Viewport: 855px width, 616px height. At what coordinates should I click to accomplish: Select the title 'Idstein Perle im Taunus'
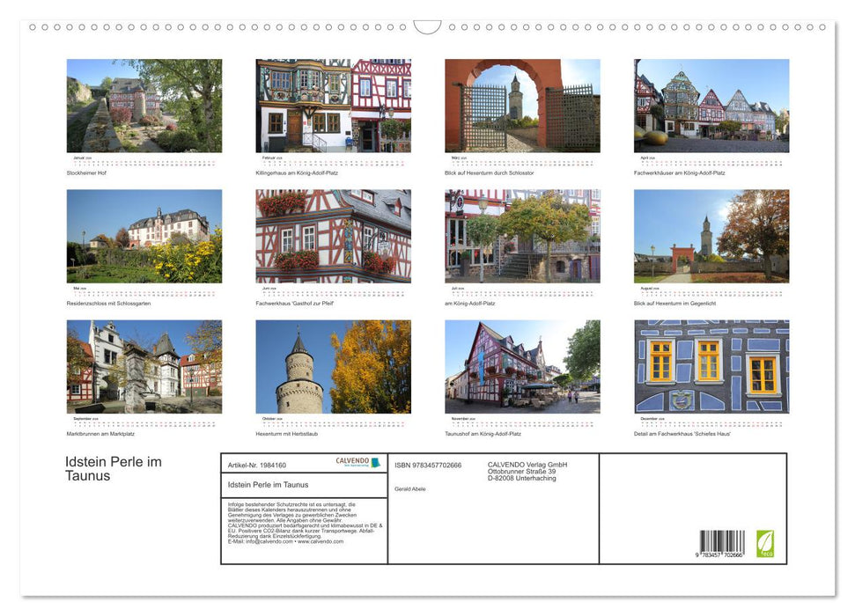tap(112, 468)
